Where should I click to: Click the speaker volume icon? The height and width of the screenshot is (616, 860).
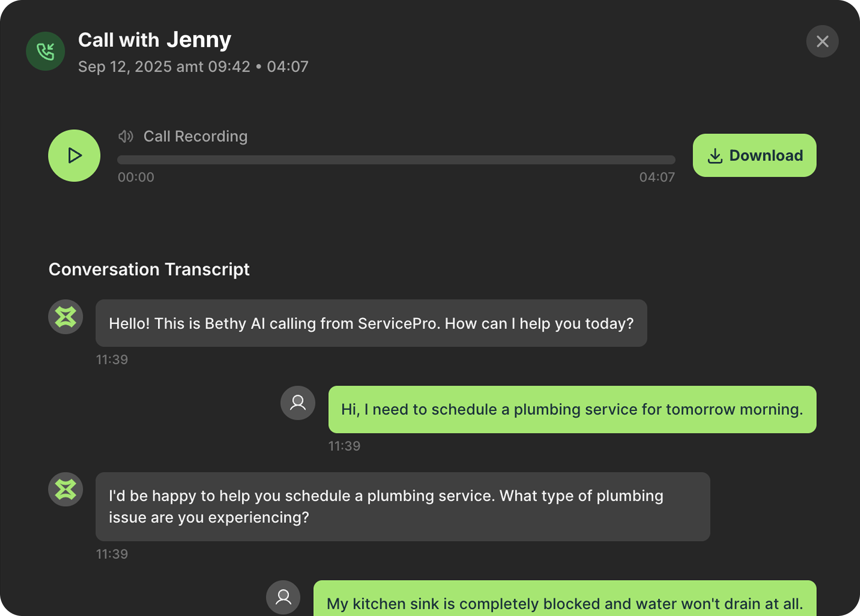tap(126, 137)
